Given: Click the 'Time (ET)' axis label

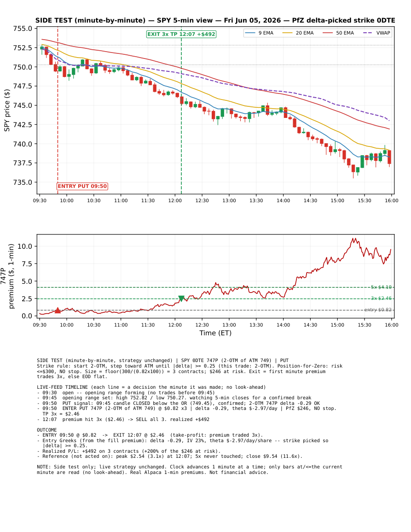Looking at the screenshot, I should pos(215,333).
